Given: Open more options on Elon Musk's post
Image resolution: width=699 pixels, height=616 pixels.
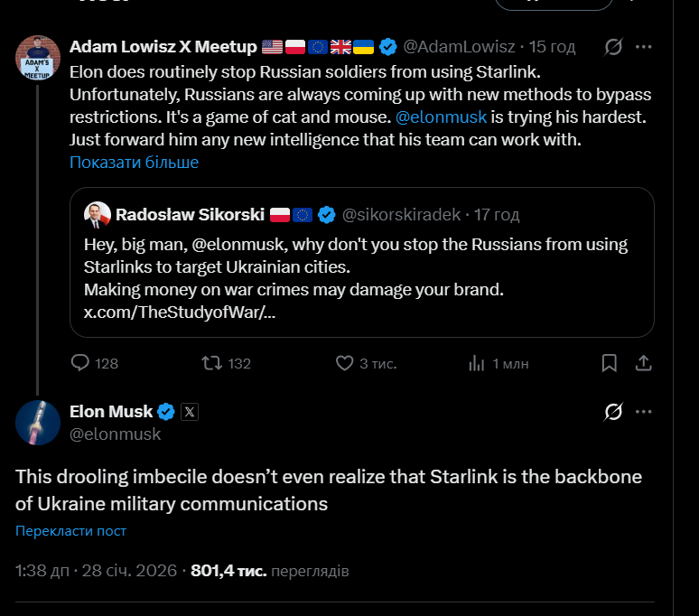Looking at the screenshot, I should pos(643,413).
